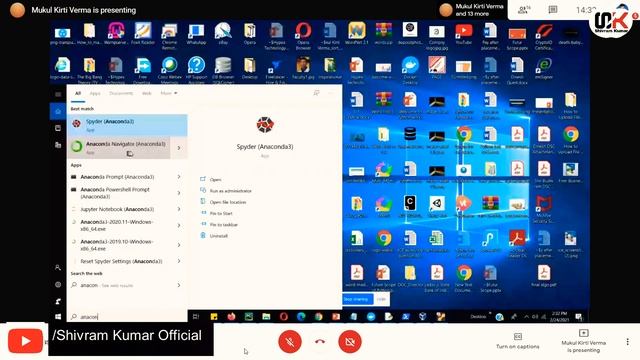Click the search feedback icon in search panel header
The width and height of the screenshot is (640, 360).
point(316,93)
